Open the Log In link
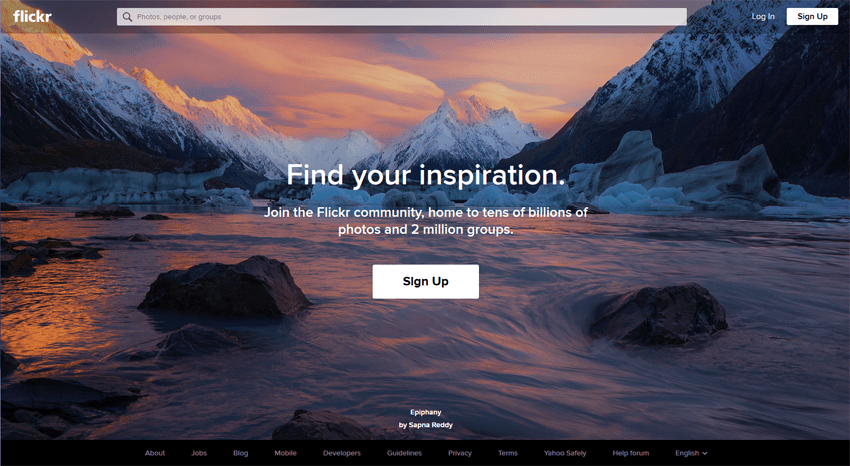 pos(763,16)
